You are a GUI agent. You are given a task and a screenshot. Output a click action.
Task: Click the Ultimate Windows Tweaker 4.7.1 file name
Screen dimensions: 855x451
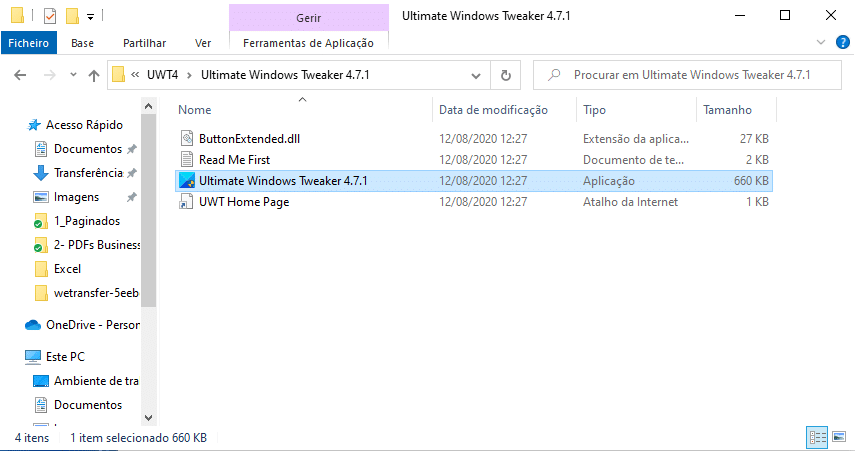[x=283, y=181]
